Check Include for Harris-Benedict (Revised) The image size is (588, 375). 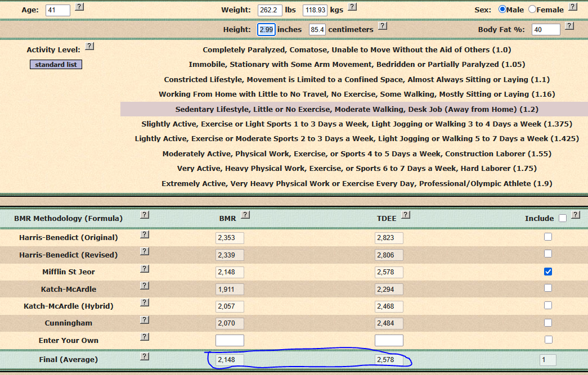point(548,254)
